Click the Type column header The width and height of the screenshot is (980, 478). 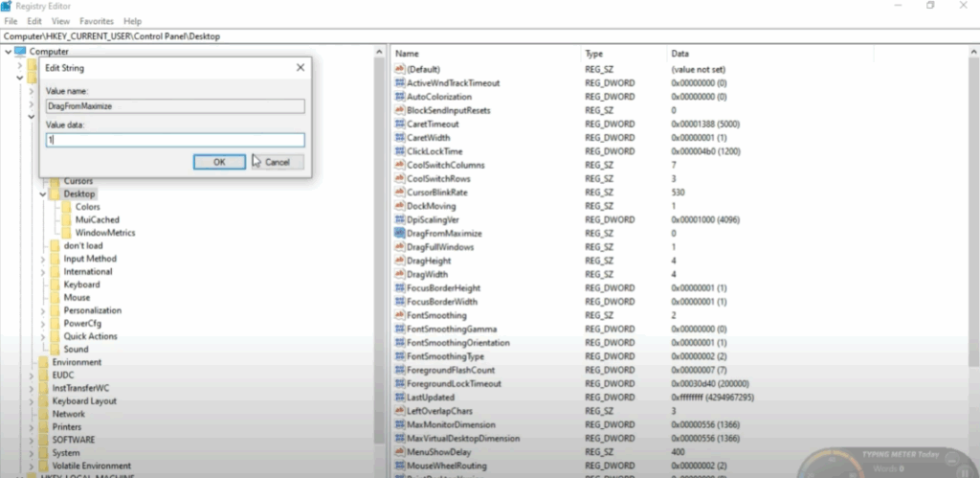[594, 54]
